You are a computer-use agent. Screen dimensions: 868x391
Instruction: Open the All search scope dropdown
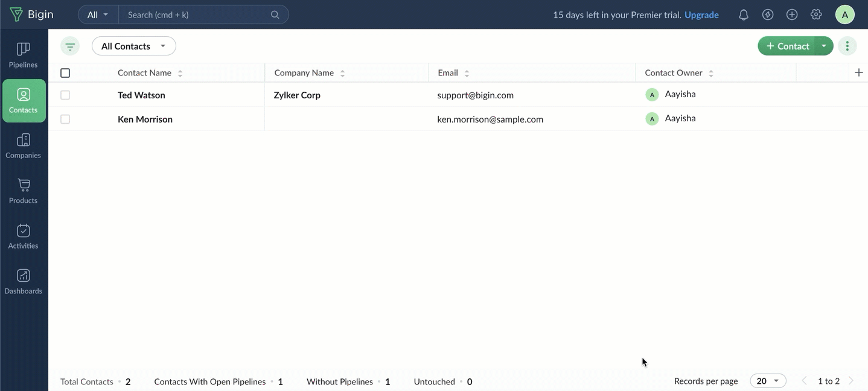(x=98, y=14)
